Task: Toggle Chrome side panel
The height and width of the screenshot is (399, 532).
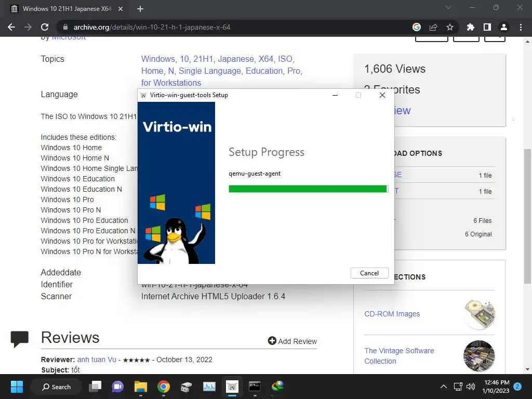Action: coord(487,27)
